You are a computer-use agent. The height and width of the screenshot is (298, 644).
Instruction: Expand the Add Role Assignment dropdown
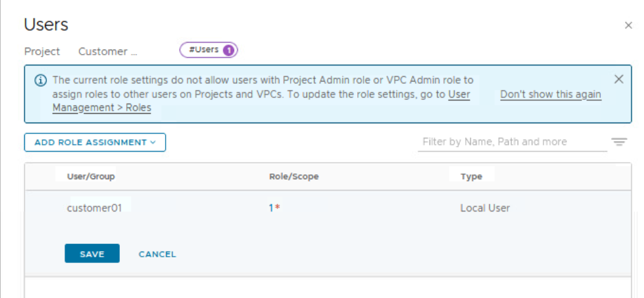(95, 142)
